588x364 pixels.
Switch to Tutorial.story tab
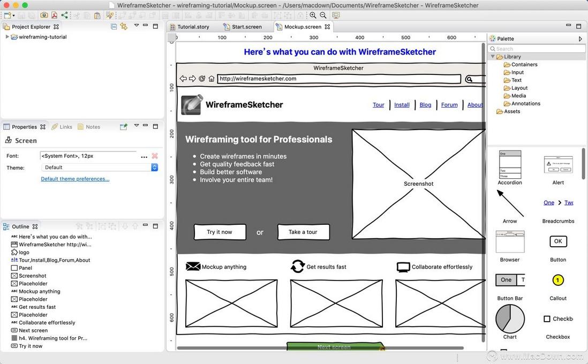(190, 27)
